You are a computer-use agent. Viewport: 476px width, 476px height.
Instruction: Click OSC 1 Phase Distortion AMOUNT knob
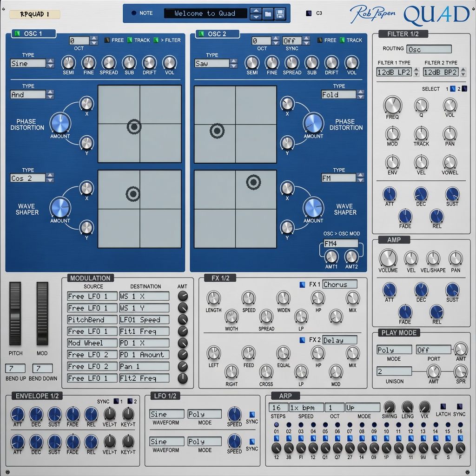(x=60, y=123)
